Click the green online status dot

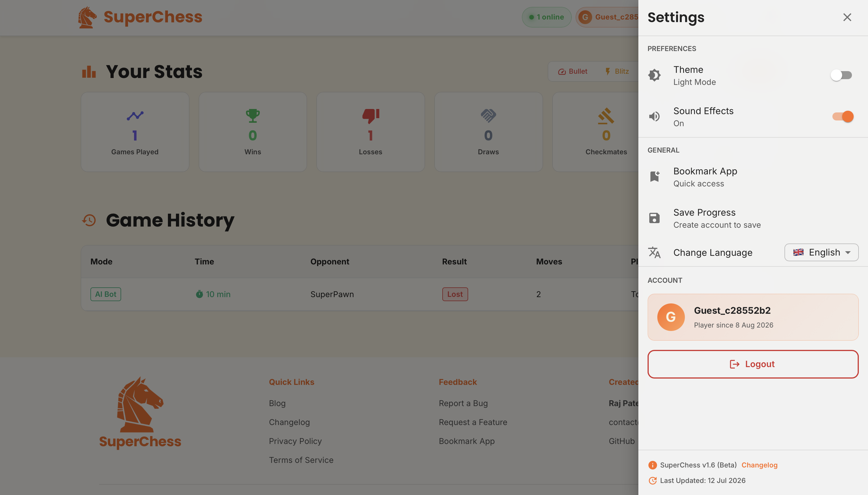tap(531, 17)
